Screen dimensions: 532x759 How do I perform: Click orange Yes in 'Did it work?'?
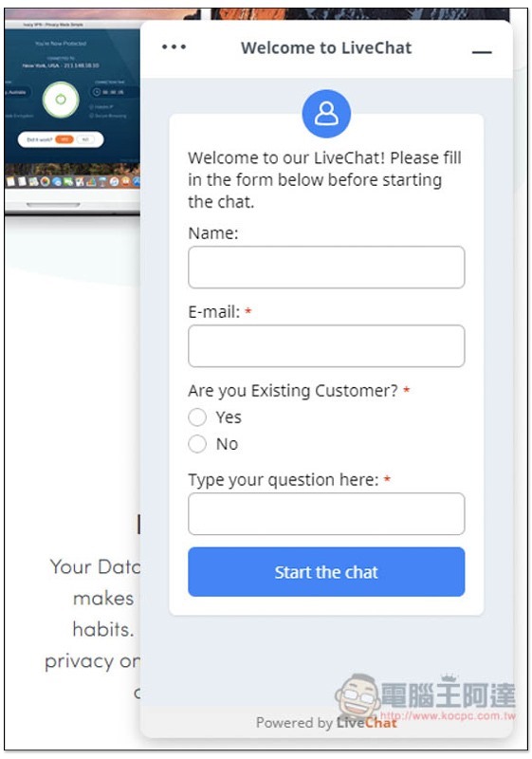64,139
